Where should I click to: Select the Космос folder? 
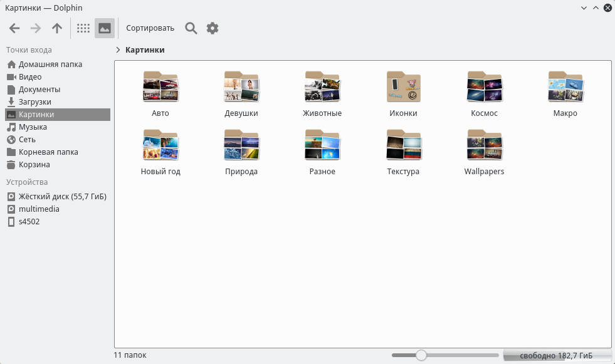(485, 94)
